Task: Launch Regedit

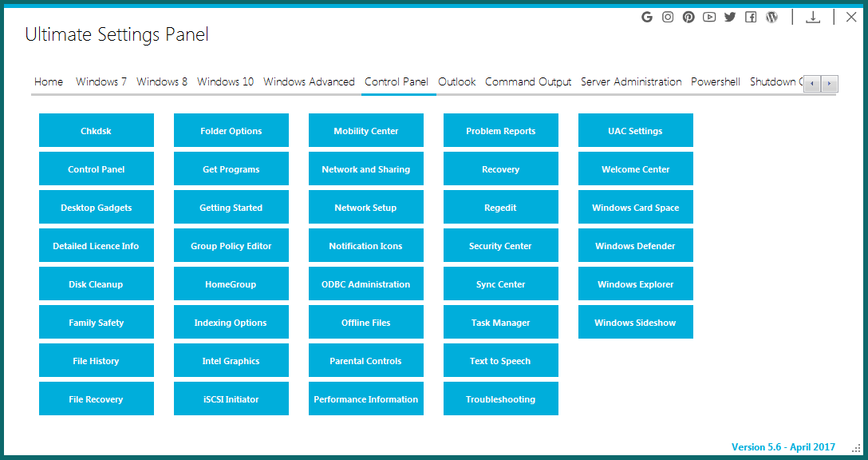Action: pyautogui.click(x=500, y=208)
